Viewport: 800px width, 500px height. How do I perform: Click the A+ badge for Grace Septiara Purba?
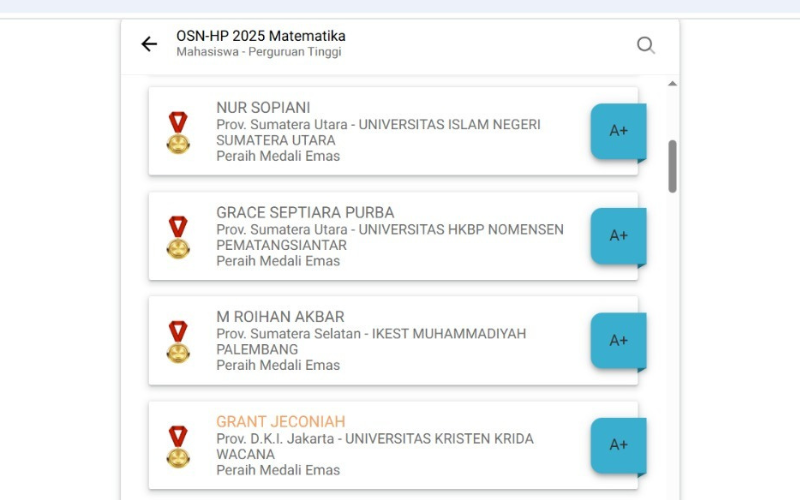click(618, 236)
